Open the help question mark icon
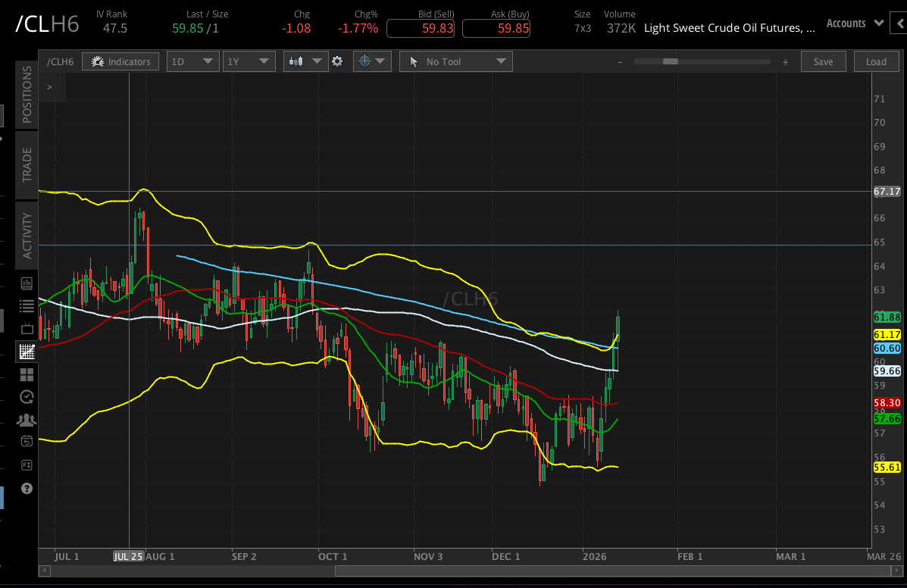Screen dimensions: 907x588 coord(27,489)
